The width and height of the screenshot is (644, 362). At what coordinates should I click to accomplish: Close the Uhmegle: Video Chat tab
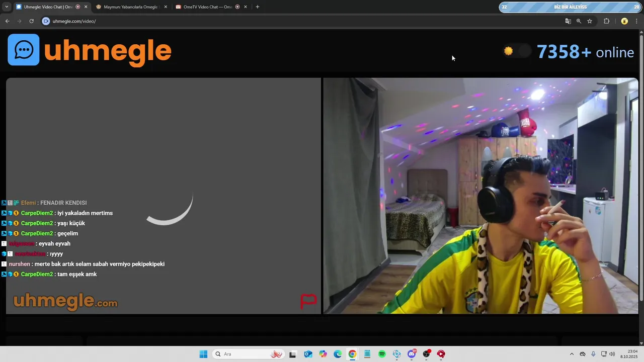click(86, 7)
